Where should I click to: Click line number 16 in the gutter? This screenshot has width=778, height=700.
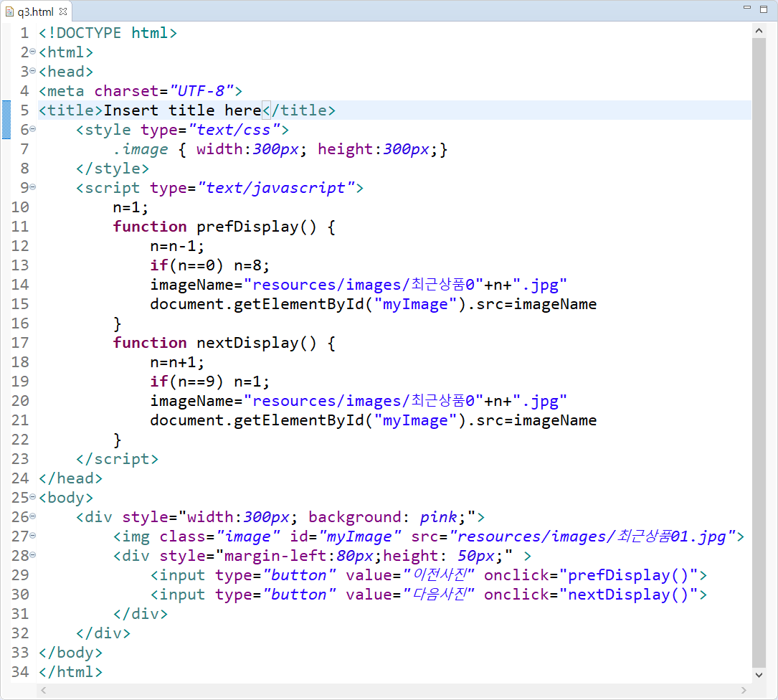click(x=20, y=323)
